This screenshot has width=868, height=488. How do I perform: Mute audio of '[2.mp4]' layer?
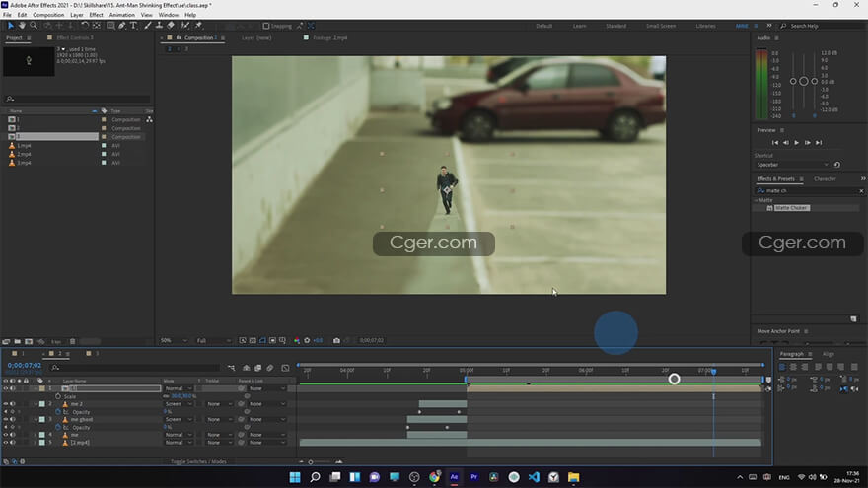[12, 443]
